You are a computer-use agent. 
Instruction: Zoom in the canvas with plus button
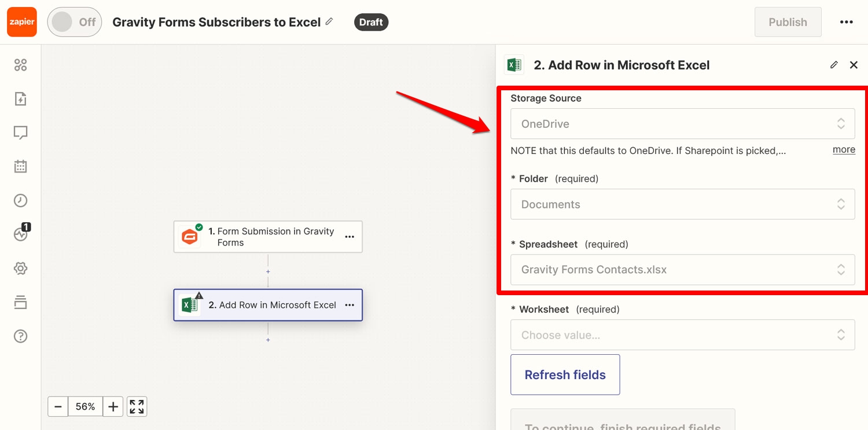tap(113, 407)
